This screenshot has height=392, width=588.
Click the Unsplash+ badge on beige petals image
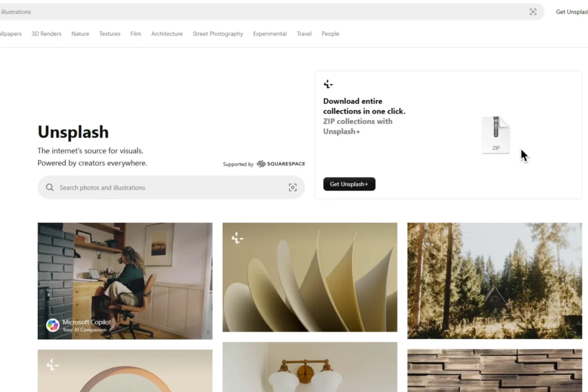(237, 238)
